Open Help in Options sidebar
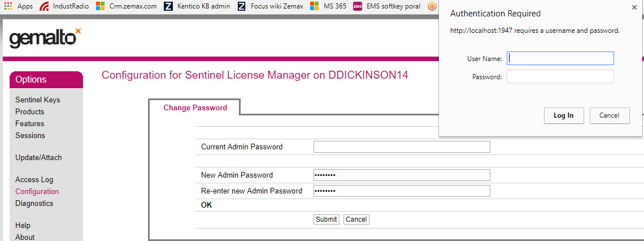644x241 pixels. coord(23,226)
